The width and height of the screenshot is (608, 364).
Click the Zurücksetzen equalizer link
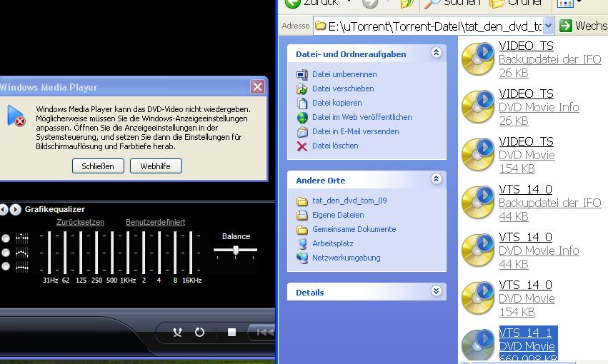point(80,222)
